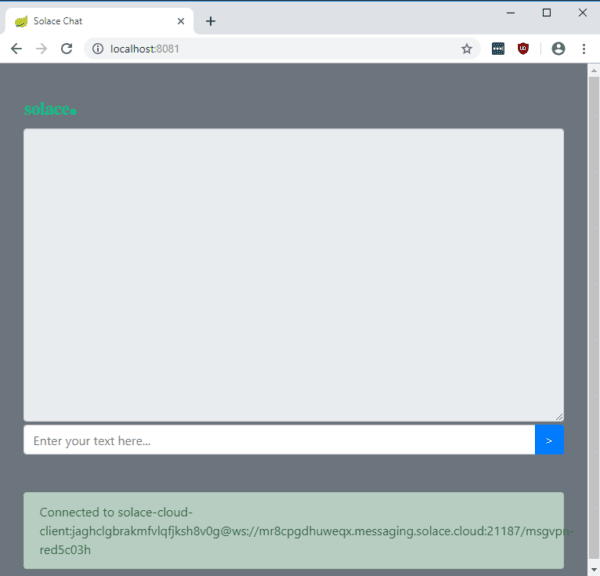
Task: Reload the localhost:8081 page
Action: (x=67, y=48)
